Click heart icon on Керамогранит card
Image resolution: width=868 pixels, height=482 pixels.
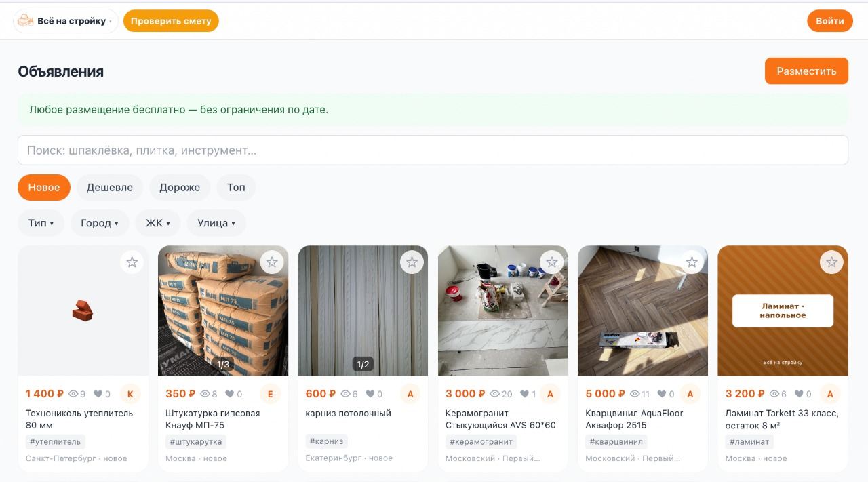[524, 394]
